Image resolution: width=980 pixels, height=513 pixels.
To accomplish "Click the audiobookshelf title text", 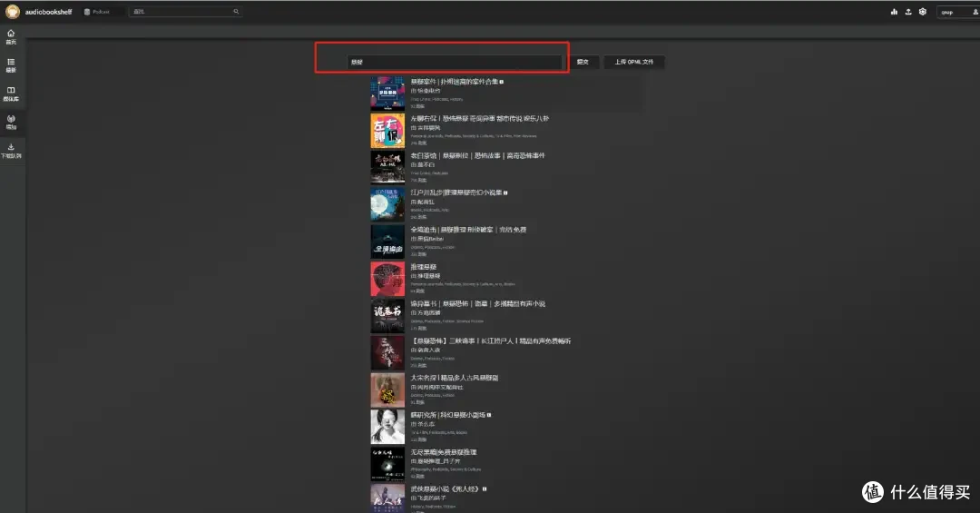I will (49, 12).
